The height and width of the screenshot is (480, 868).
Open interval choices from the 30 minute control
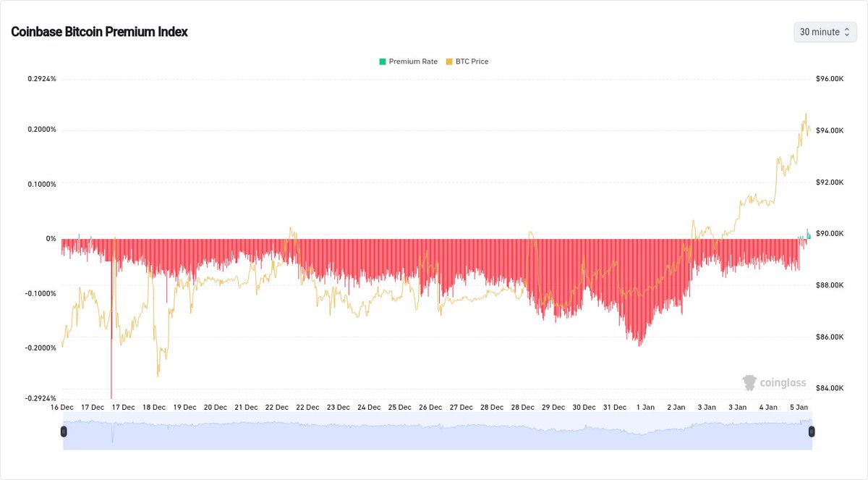click(x=825, y=32)
